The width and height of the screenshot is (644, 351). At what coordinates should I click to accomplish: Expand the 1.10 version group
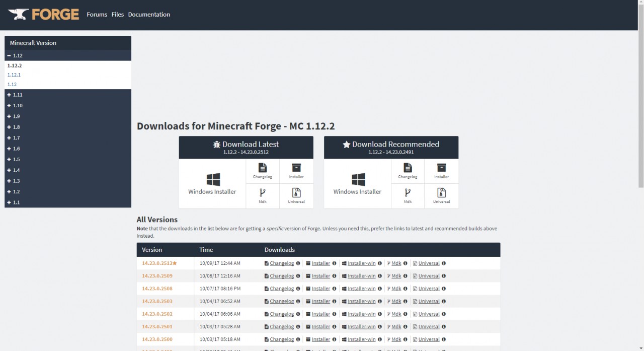tap(68, 106)
